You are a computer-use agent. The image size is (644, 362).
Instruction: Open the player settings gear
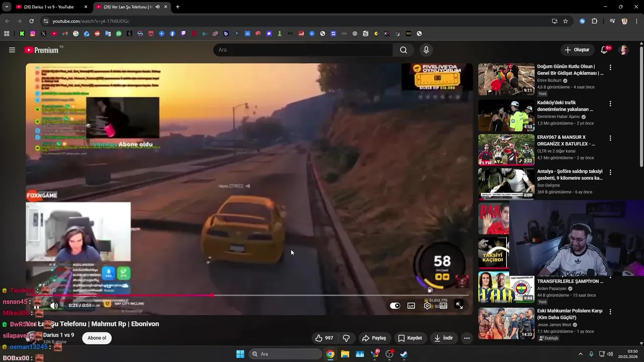click(427, 305)
